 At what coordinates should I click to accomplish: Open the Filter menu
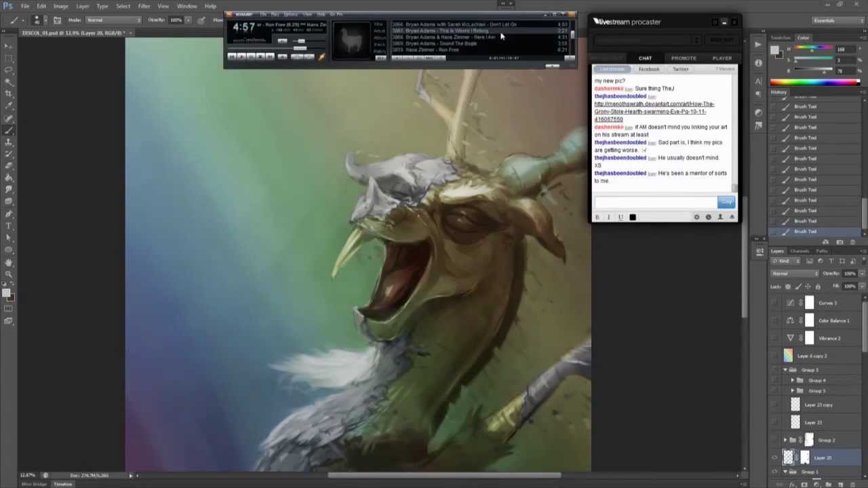[x=144, y=6]
